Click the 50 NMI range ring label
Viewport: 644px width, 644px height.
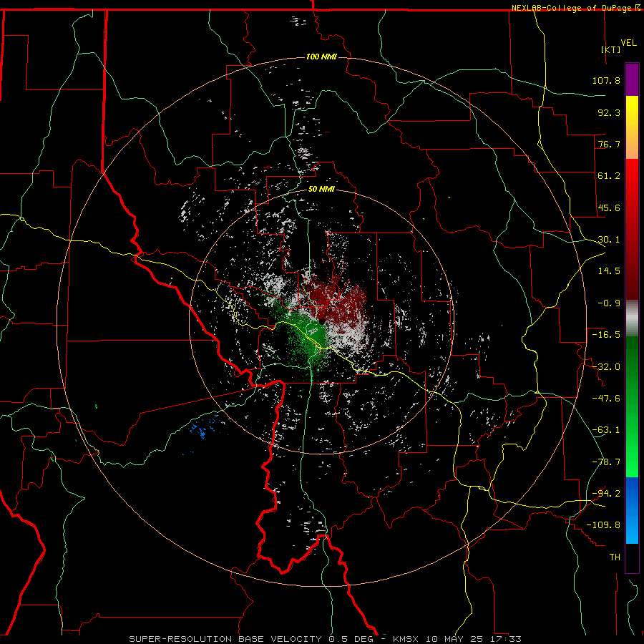(x=321, y=190)
